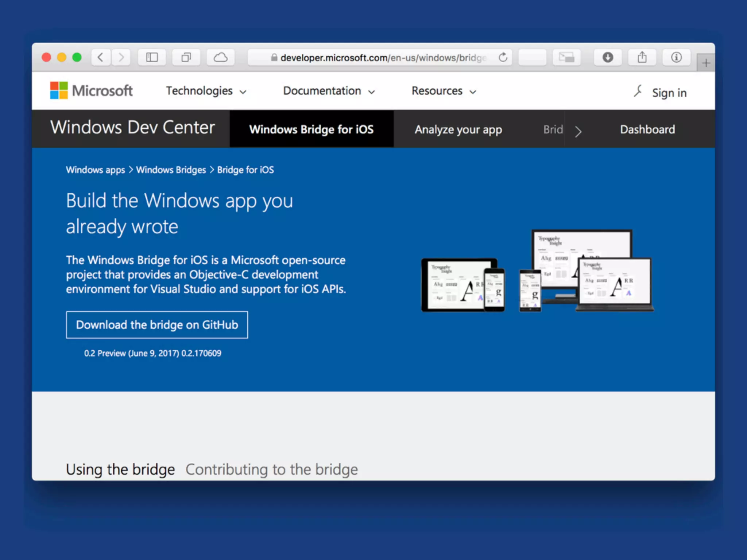This screenshot has height=560, width=747.
Task: Switch to Contributing to the bridge tab
Action: (x=271, y=469)
